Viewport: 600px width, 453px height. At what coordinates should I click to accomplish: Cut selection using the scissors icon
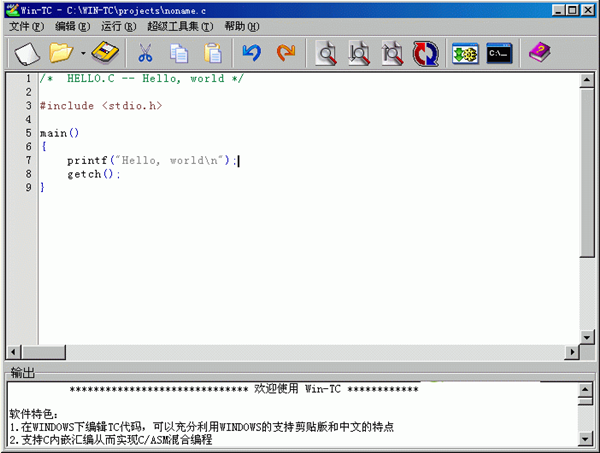[146, 53]
